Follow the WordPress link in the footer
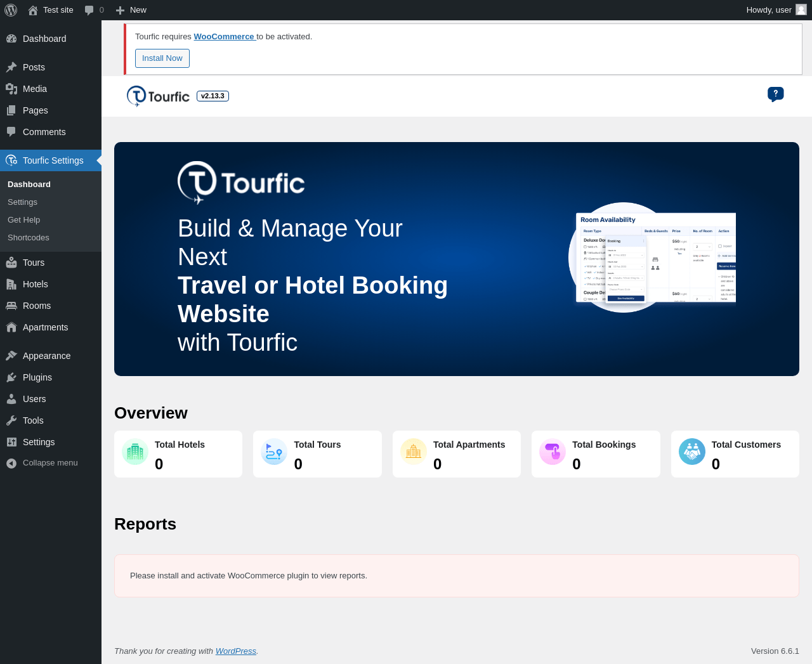812x664 pixels. pos(236,651)
